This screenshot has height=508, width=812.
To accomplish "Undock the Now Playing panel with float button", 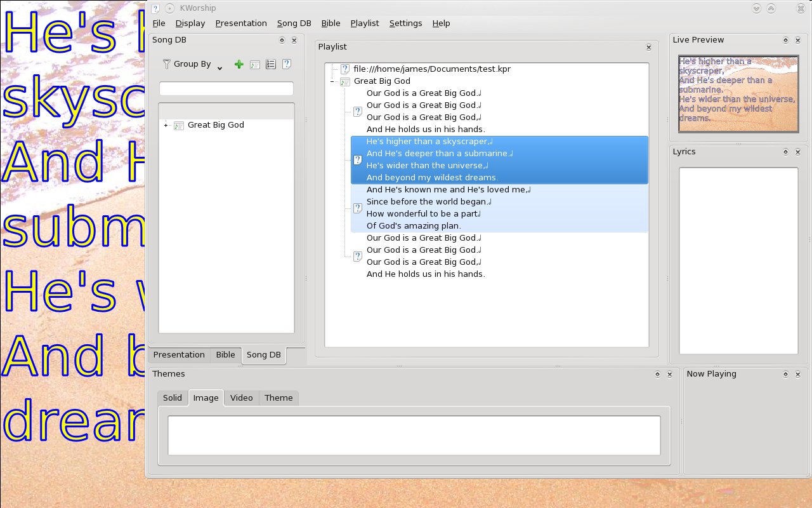I will [785, 374].
